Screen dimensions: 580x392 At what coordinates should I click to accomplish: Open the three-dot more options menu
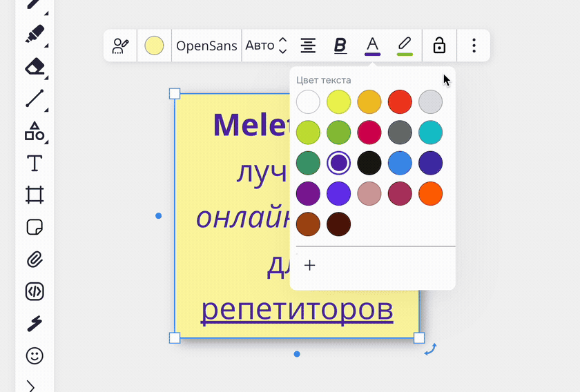(474, 46)
